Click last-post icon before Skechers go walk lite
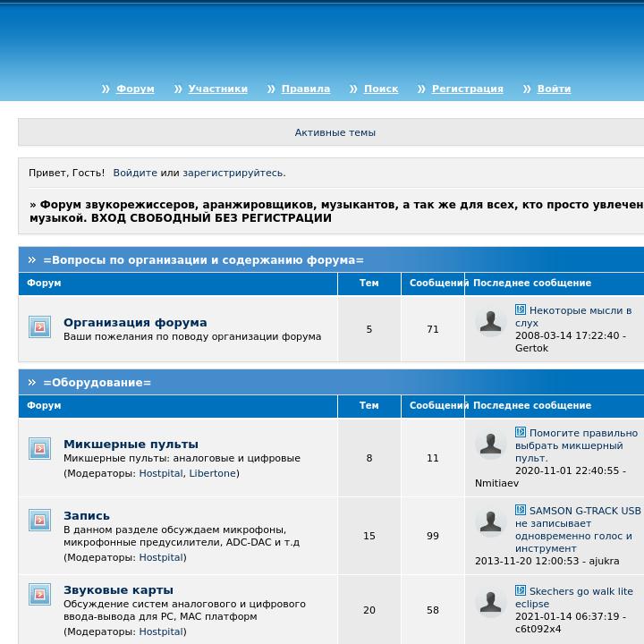644x644 pixels. tap(521, 590)
